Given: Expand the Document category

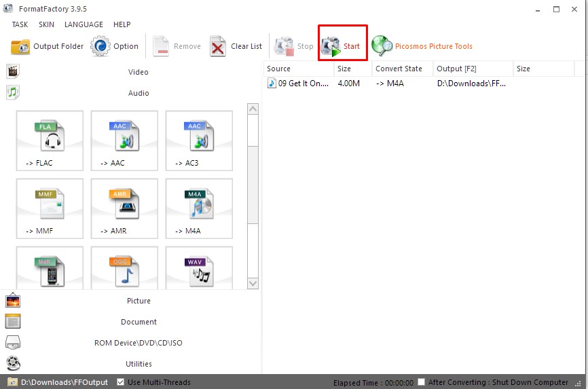Looking at the screenshot, I should (x=139, y=322).
